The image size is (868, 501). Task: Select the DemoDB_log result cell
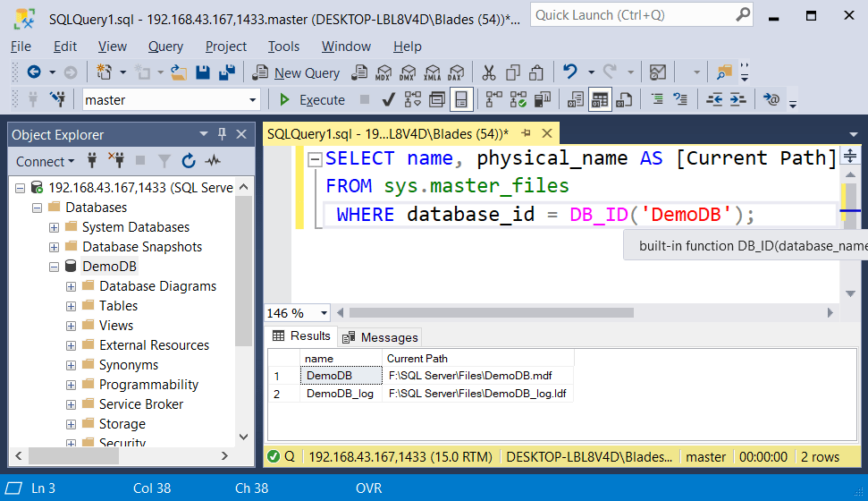click(x=340, y=394)
